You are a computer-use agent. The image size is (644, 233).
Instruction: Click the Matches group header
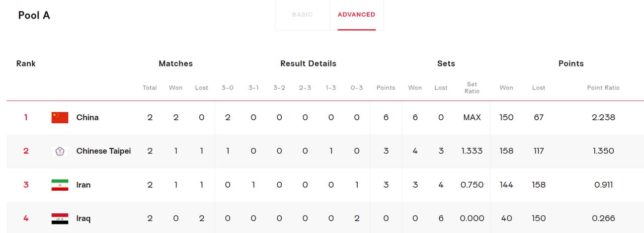(x=176, y=63)
